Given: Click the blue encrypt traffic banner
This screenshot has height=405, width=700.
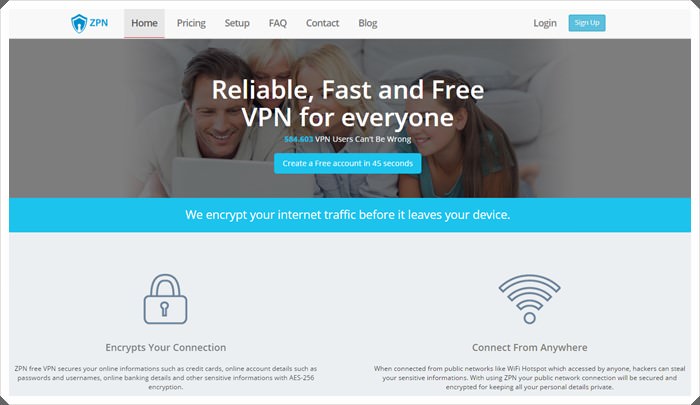Looking at the screenshot, I should coord(350,215).
